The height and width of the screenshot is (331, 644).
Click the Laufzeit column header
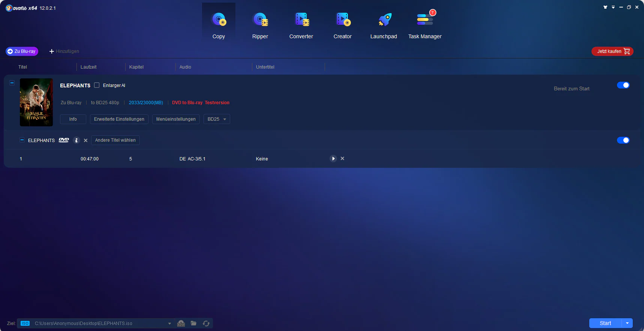[88, 67]
